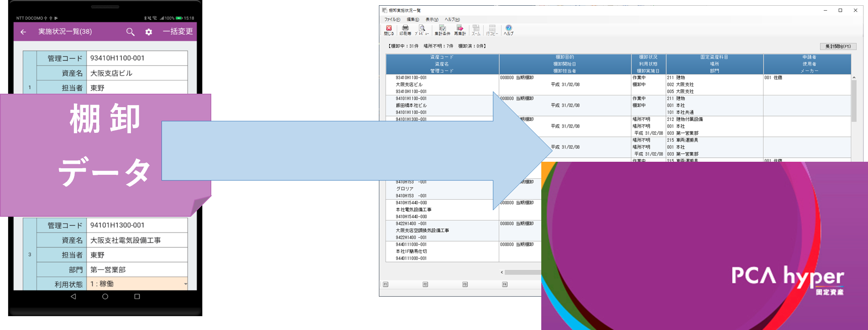Click the ズーム zoom toolbar icon
868x330 pixels.
tap(476, 30)
